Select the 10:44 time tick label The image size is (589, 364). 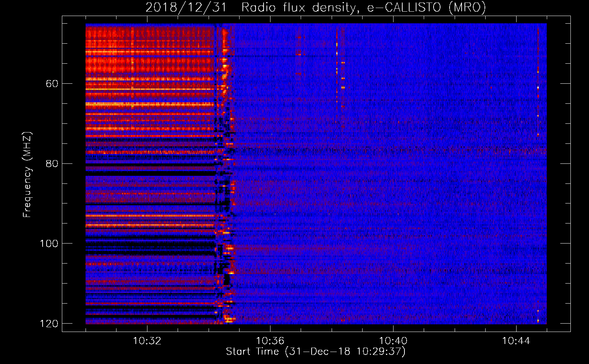[516, 341]
